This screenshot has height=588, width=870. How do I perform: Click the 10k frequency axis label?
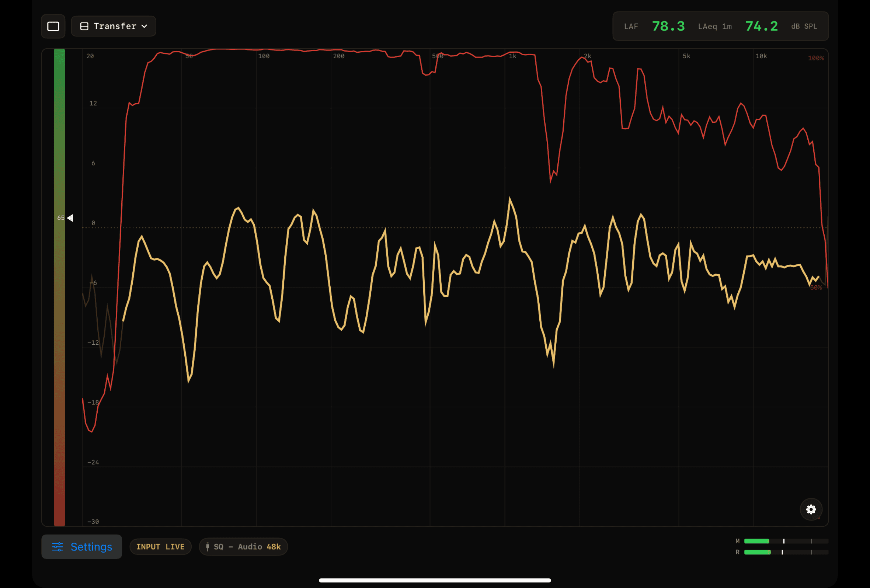coord(761,56)
